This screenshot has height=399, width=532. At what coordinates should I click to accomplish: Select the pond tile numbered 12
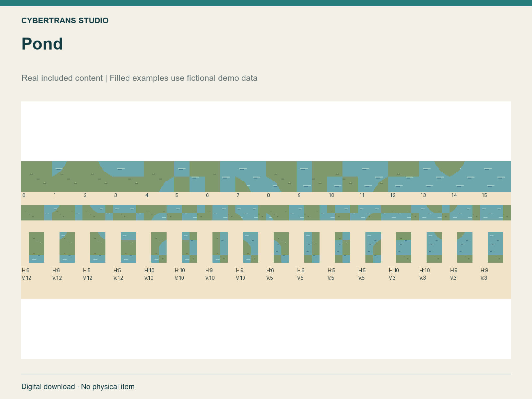(404, 177)
